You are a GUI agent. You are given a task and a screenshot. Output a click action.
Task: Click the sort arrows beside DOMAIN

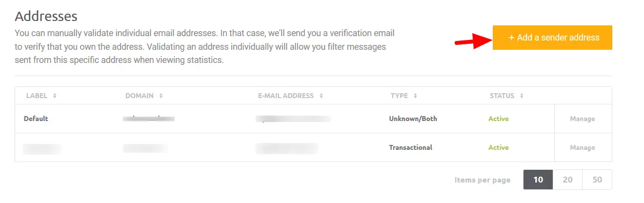(161, 96)
